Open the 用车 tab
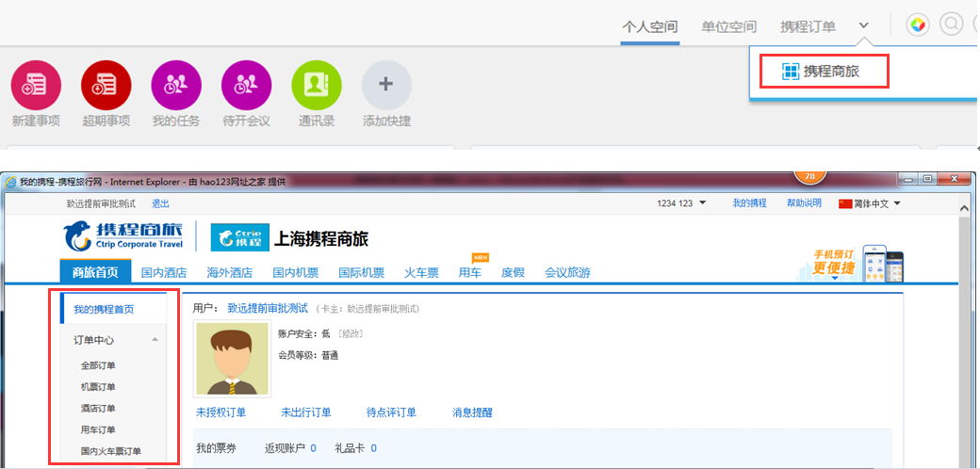Screen dimensions: 980x469 tap(470, 273)
